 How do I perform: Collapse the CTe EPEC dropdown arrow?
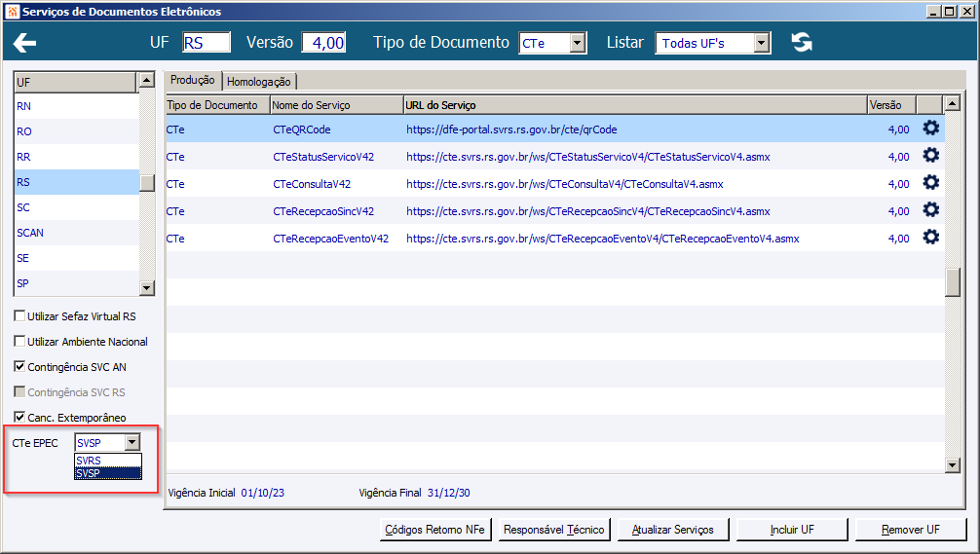[x=132, y=442]
